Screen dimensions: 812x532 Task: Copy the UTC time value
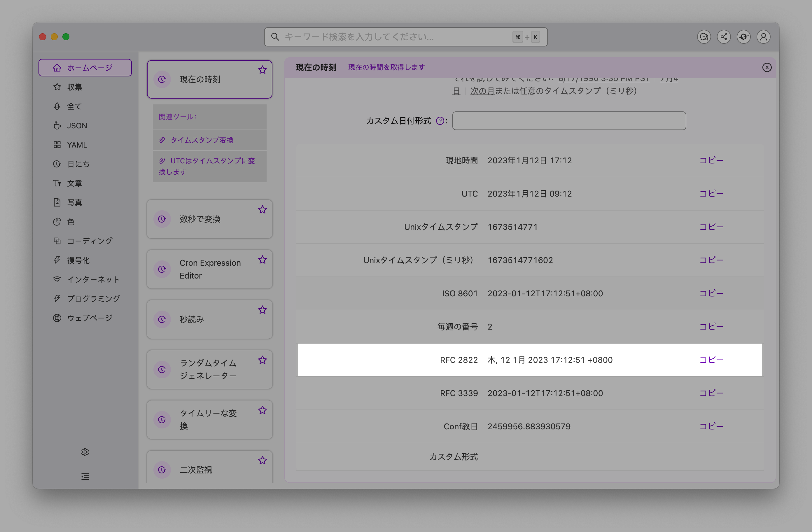pos(711,193)
